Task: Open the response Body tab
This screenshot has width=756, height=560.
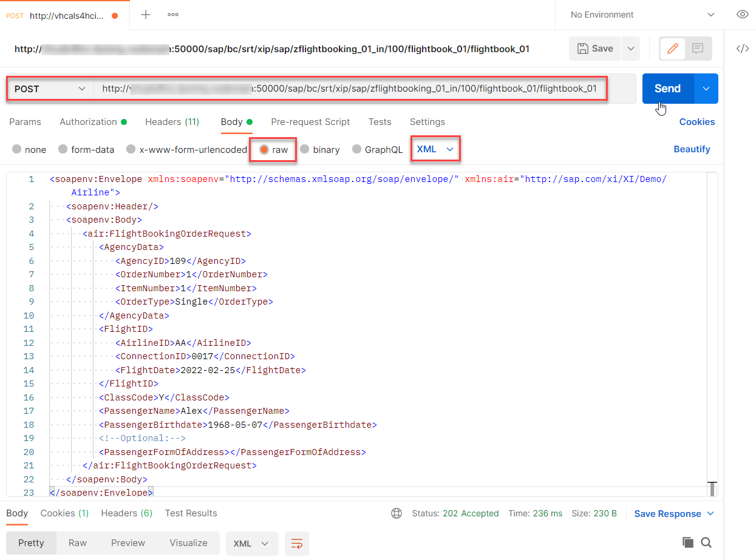Action: [x=17, y=513]
